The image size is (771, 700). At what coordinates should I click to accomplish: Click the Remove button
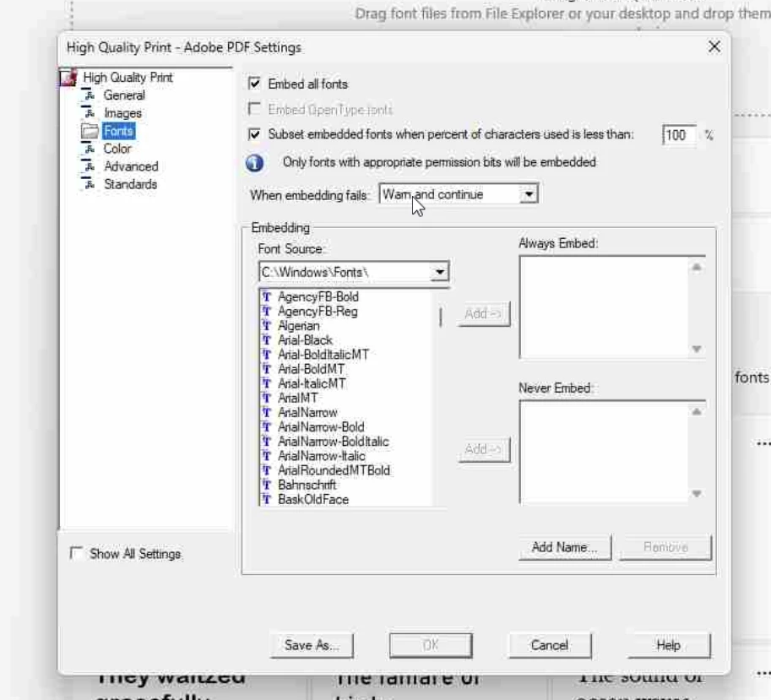click(x=665, y=547)
